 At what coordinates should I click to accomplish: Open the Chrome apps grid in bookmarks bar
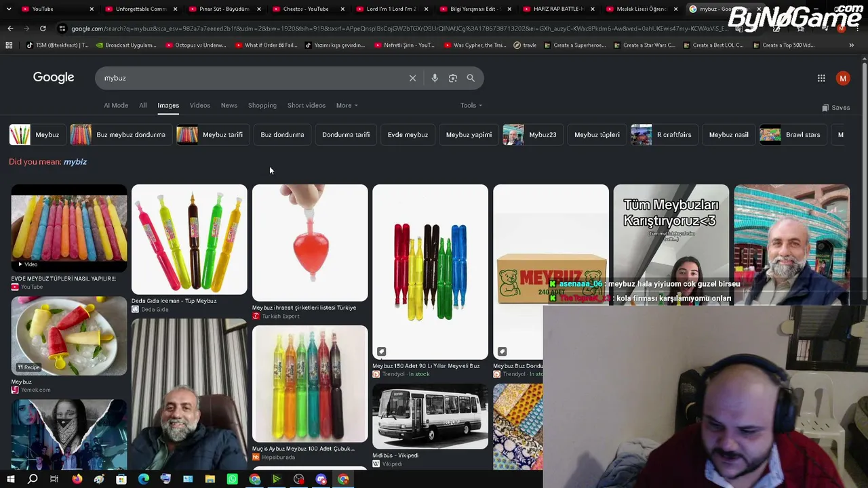click(9, 45)
